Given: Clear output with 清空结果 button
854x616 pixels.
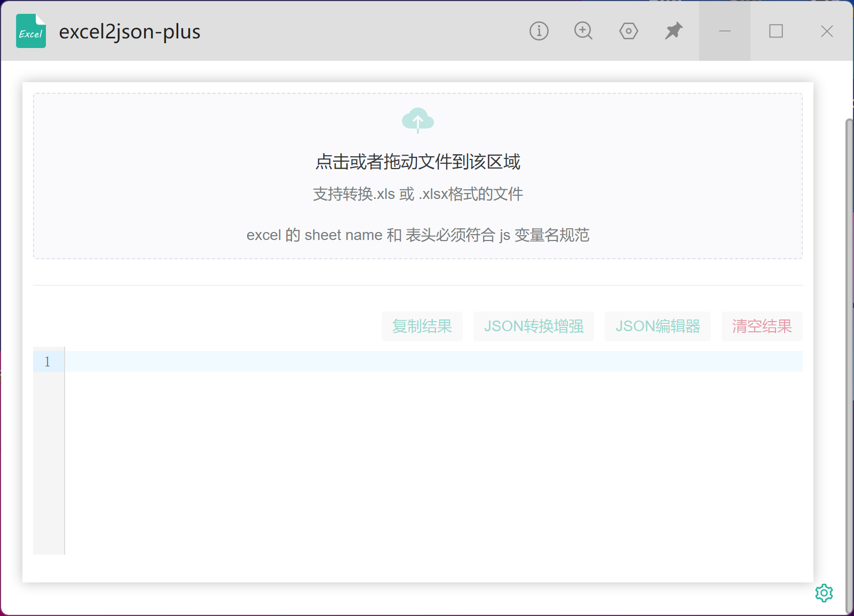Looking at the screenshot, I should pyautogui.click(x=762, y=326).
